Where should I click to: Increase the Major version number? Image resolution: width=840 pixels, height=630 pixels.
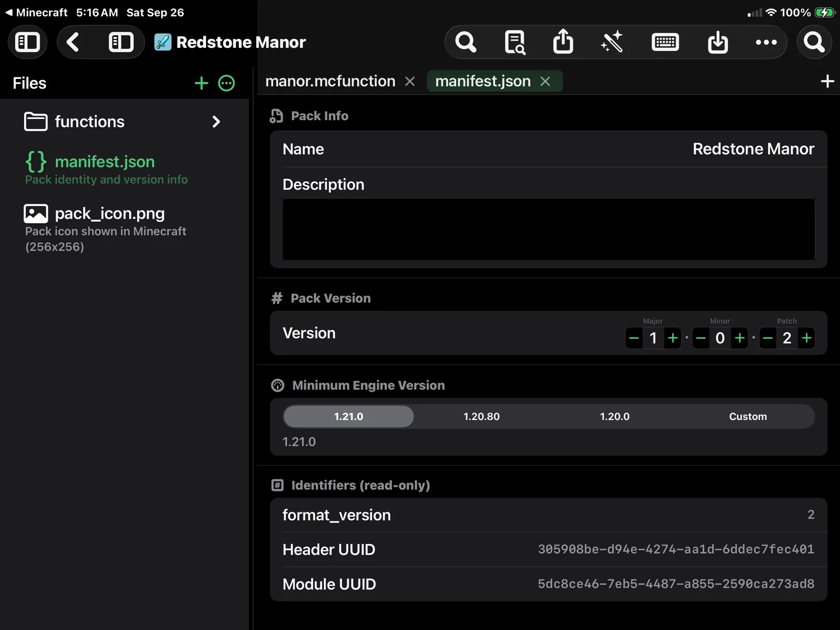point(673,338)
